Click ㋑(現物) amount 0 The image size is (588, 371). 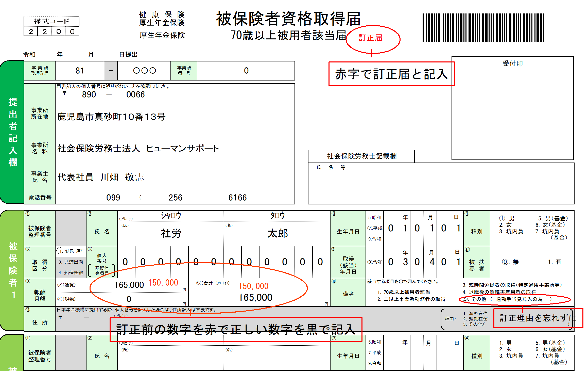click(x=129, y=299)
